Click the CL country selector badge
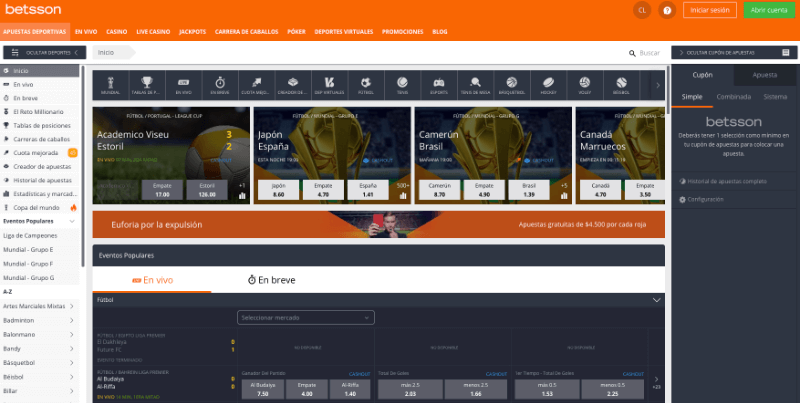The image size is (800, 403). pyautogui.click(x=642, y=10)
